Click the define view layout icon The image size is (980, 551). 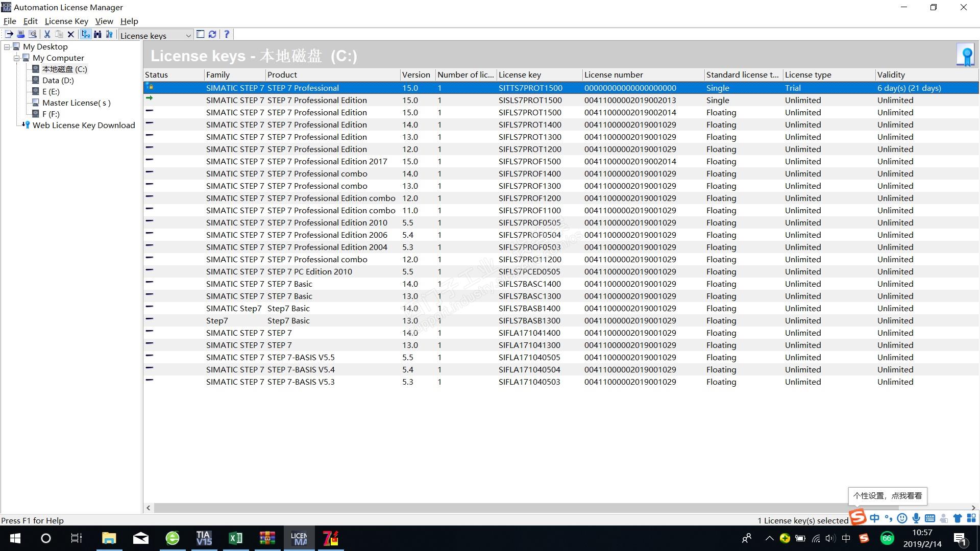(201, 34)
